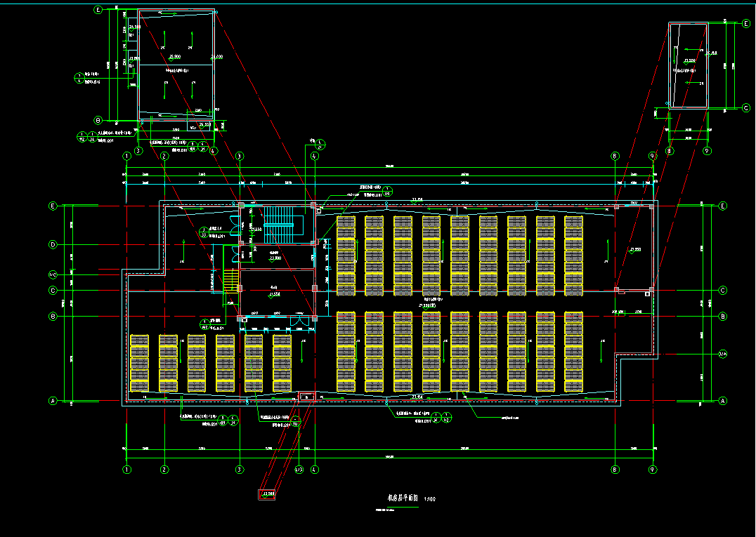Select red-boxed elevation marker near bottom
756x537 pixels.
pyautogui.click(x=268, y=495)
